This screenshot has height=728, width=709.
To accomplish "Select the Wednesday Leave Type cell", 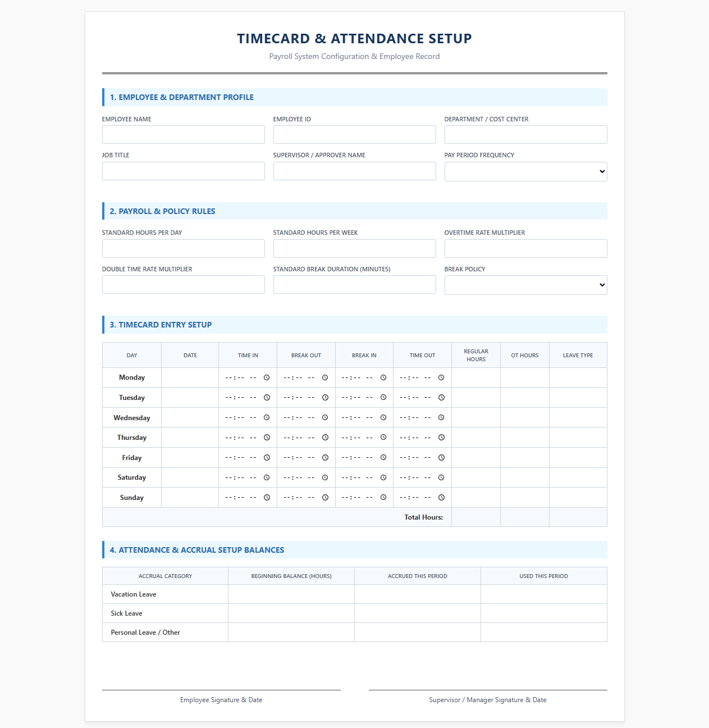I will pos(578,417).
